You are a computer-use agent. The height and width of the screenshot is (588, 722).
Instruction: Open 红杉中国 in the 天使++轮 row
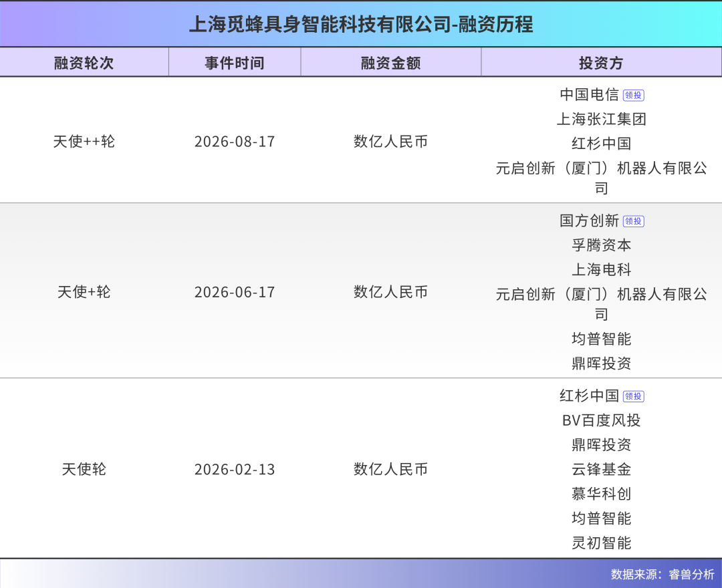coord(601,144)
